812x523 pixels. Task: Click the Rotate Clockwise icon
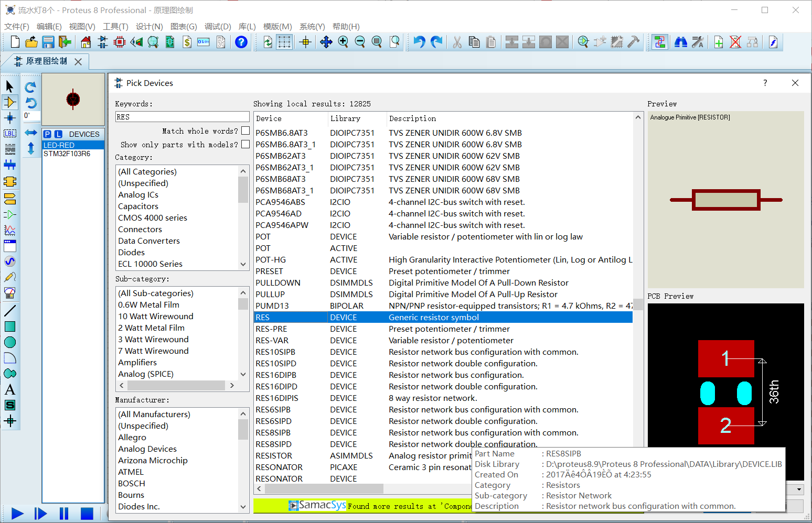(30, 87)
